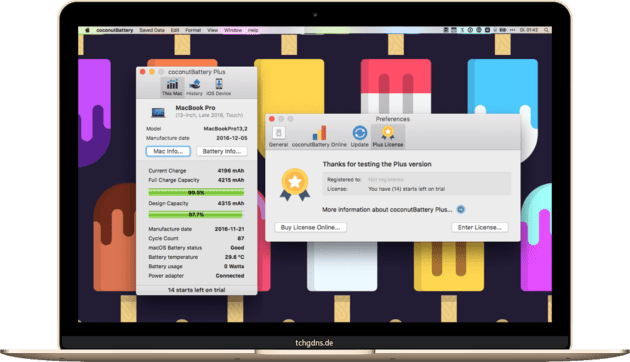The image size is (630, 362).
Task: Open the View menu
Action: click(x=212, y=30)
